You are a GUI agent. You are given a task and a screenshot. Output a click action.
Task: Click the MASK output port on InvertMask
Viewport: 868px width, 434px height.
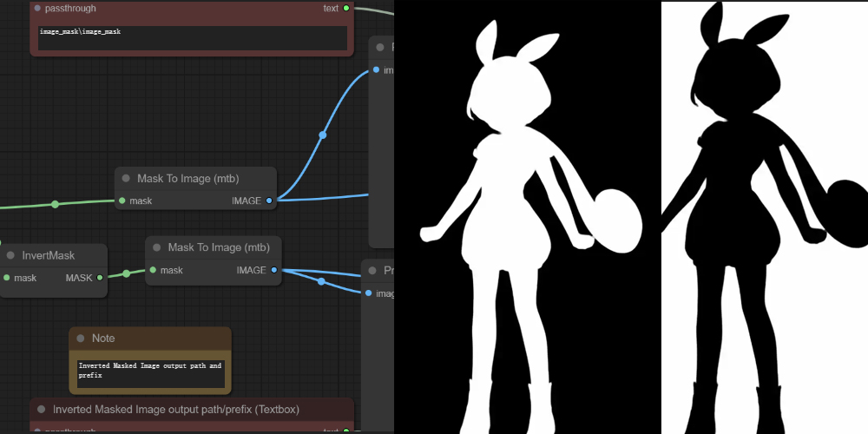(x=100, y=278)
